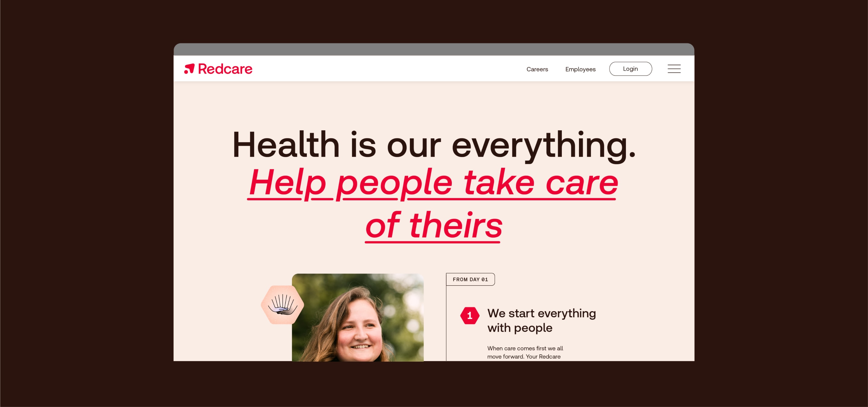Viewport: 868px width, 407px height.
Task: Open the hamburger menu icon
Action: [x=674, y=69]
